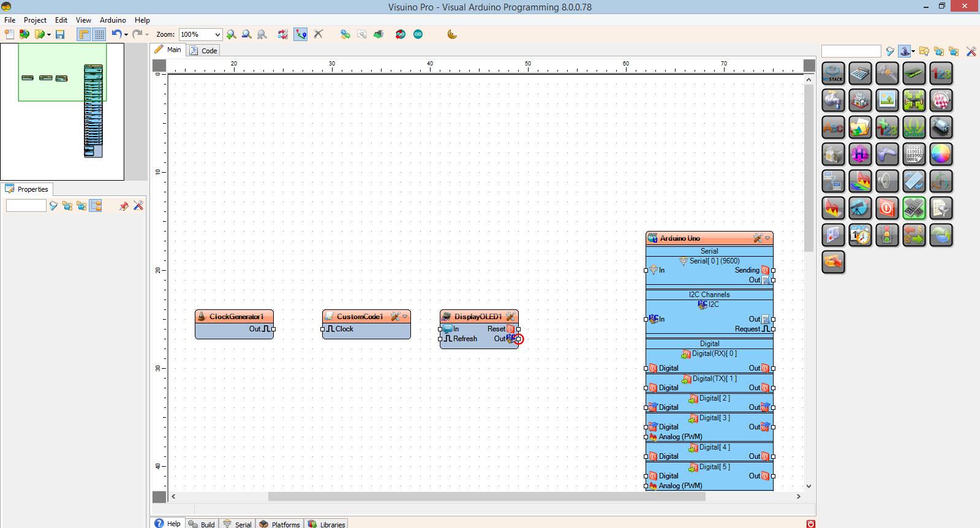Open the wizard hat dropdown arrow in palette
Image resolution: width=980 pixels, height=528 pixels.
tap(913, 51)
